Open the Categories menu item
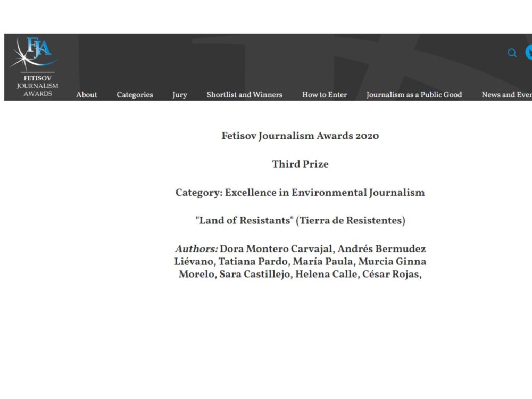 [135, 95]
